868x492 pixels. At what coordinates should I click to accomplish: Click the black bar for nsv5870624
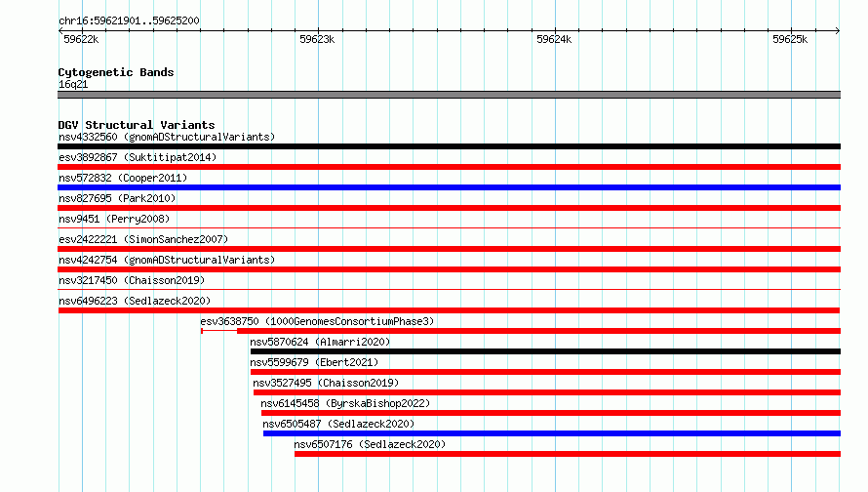pos(545,351)
